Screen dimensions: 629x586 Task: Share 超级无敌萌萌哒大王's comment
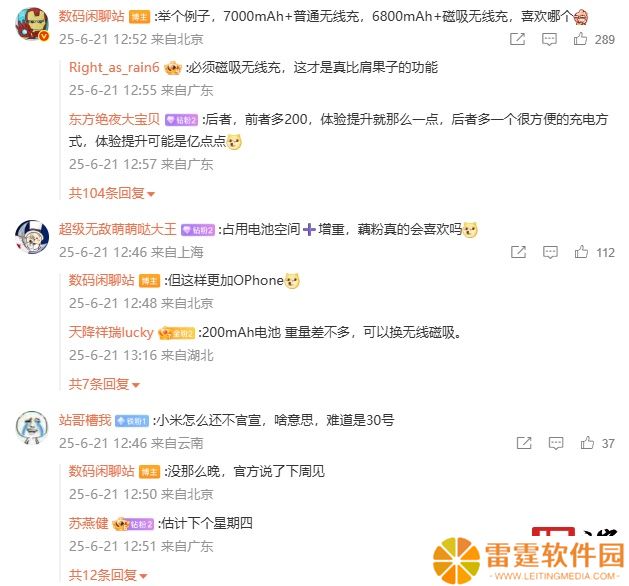(518, 252)
